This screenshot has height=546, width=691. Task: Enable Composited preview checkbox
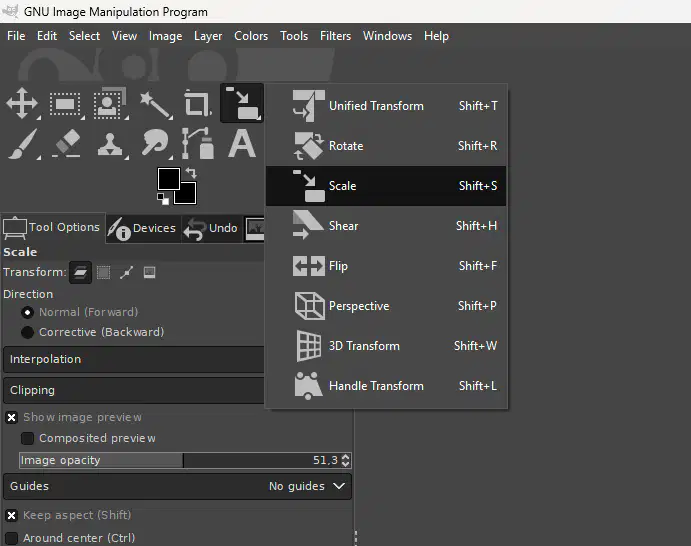tap(27, 438)
